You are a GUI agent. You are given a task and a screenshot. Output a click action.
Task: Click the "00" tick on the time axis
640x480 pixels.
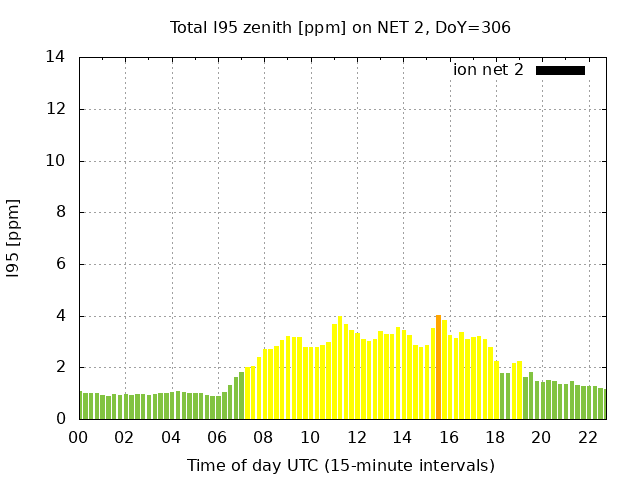click(x=78, y=437)
